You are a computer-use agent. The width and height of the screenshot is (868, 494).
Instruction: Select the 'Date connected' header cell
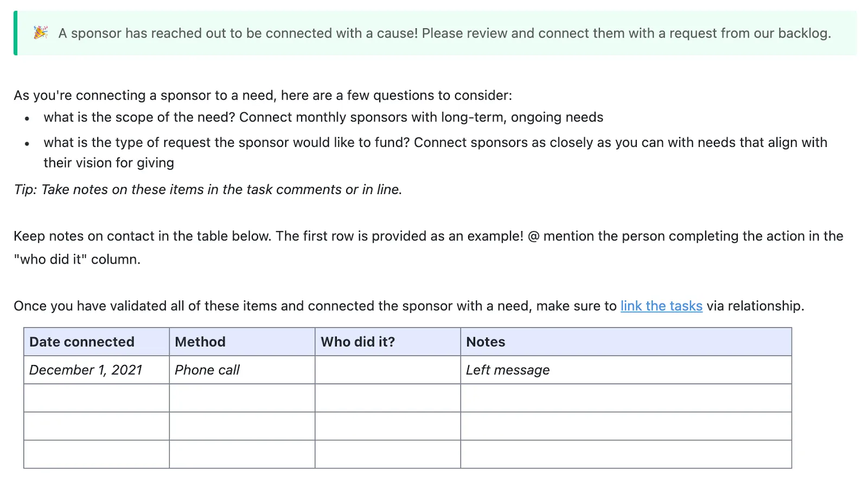coord(97,342)
